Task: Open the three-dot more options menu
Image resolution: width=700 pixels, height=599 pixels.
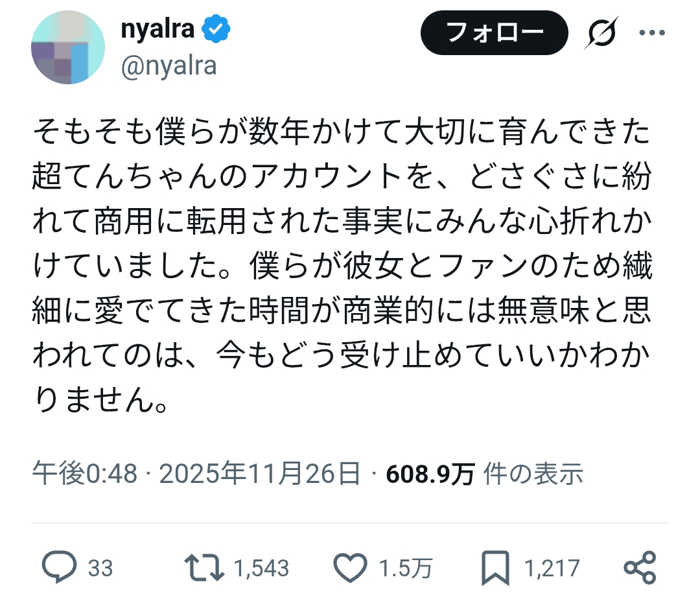Action: click(x=651, y=33)
